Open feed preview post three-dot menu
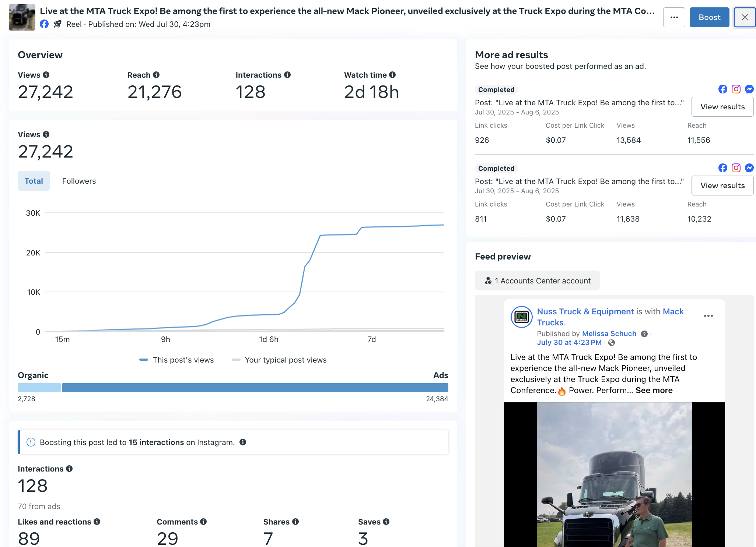 point(708,316)
